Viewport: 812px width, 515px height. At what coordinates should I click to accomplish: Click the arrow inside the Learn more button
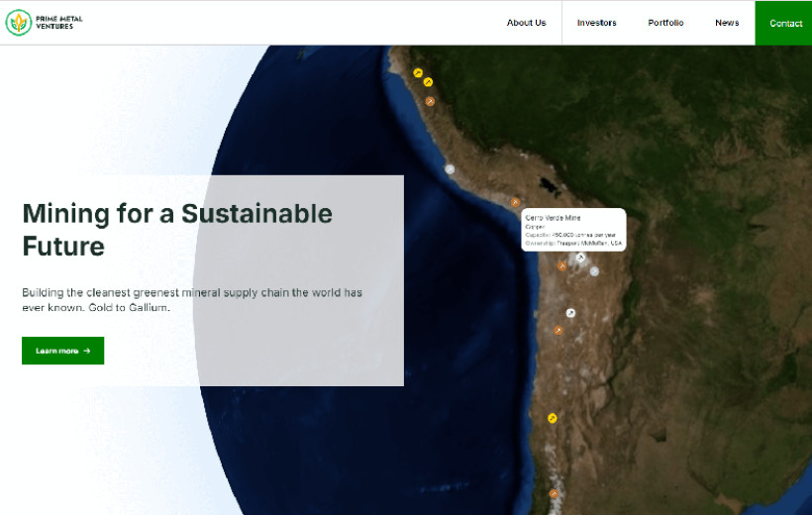(87, 351)
